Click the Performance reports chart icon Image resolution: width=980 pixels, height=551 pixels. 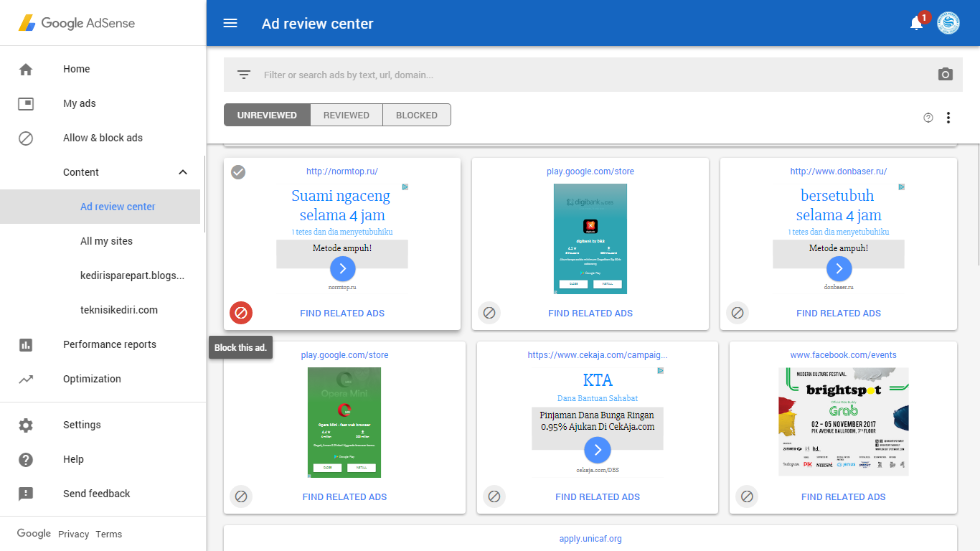pos(26,344)
